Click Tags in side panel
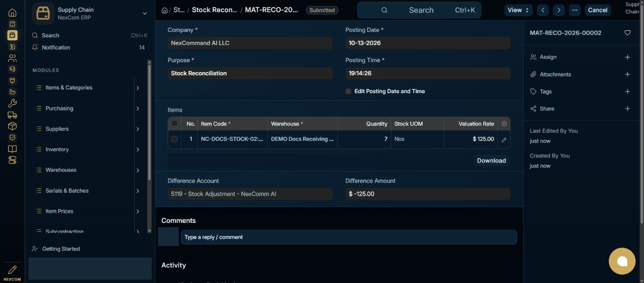Screen dimensions: 644x283 click(545, 92)
